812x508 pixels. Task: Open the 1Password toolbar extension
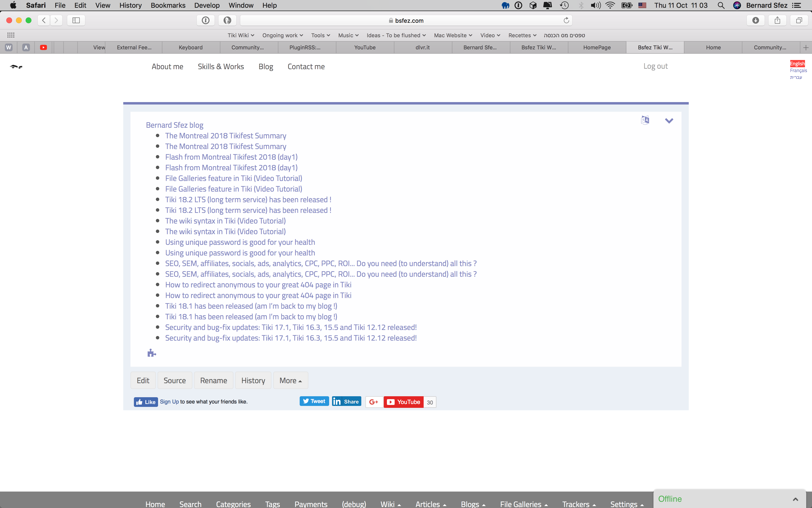coord(206,21)
